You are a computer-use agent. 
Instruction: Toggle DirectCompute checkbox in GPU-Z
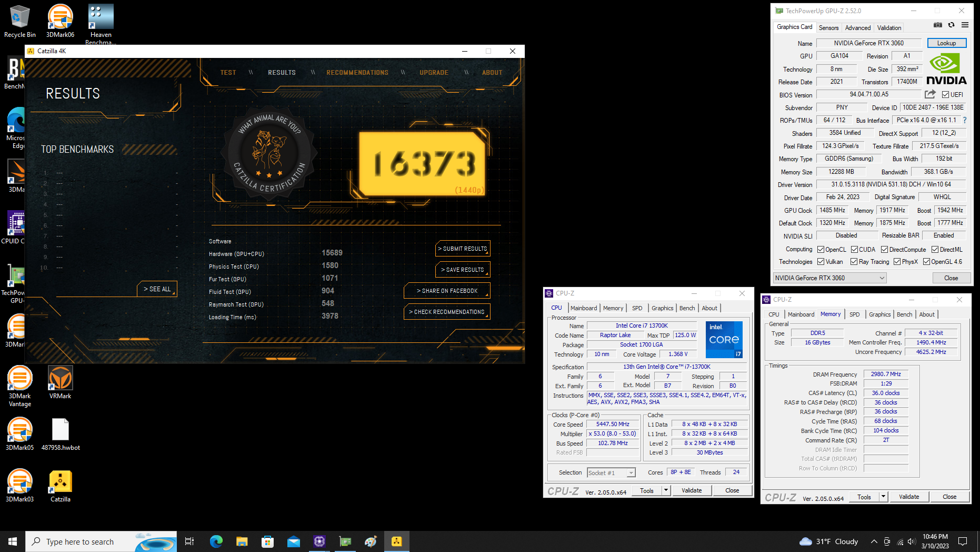[884, 250]
